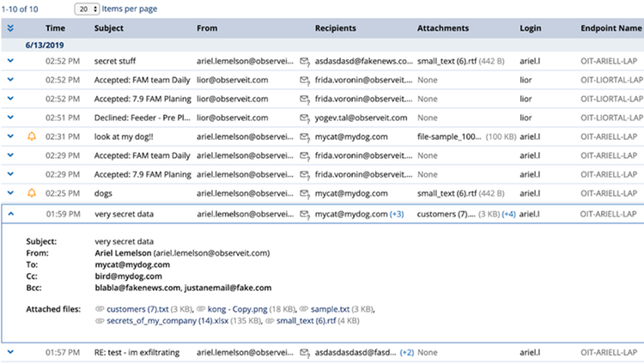
Task: Click the envelope icon in 'Declined: Feeder' row
Action: click(304, 118)
